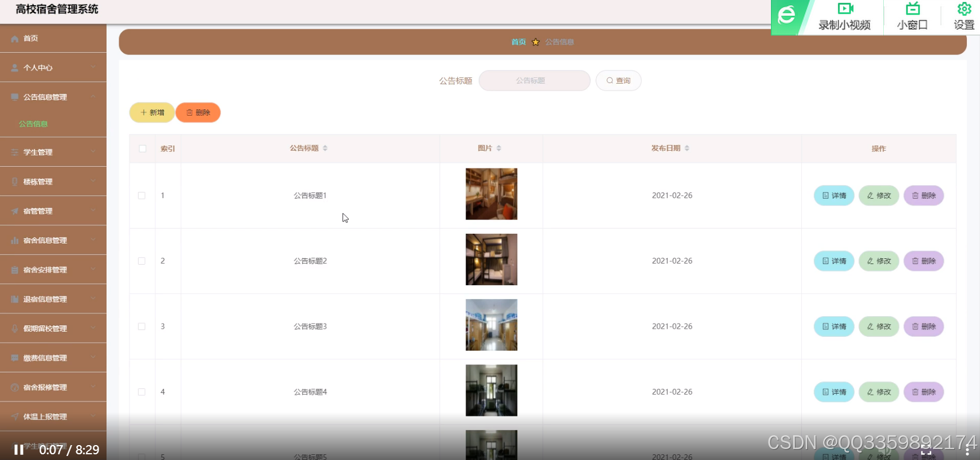View 详情 for 公告标题1
Viewport: 980px width, 460px height.
pos(834,195)
